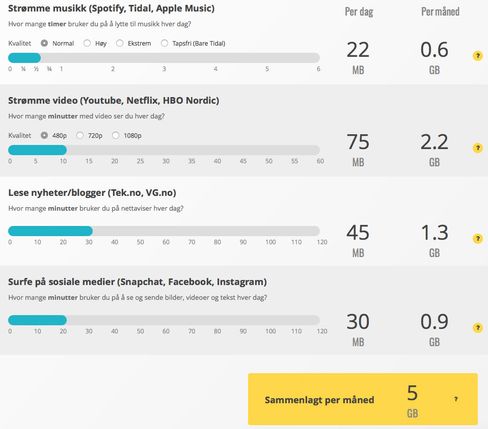Open help icon for social media row
The image size is (488, 429).
point(478,328)
